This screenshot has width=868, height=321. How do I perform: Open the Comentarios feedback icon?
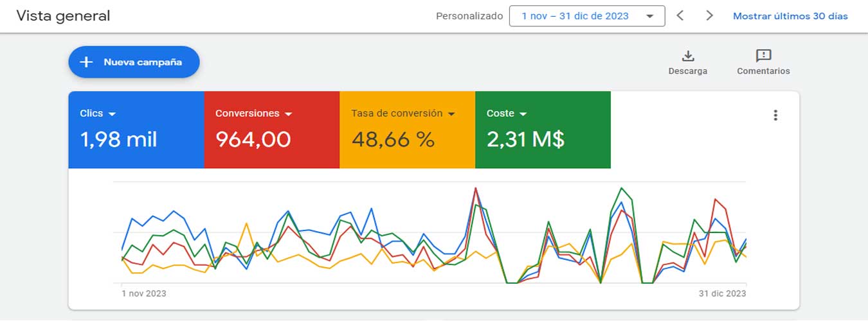click(763, 55)
